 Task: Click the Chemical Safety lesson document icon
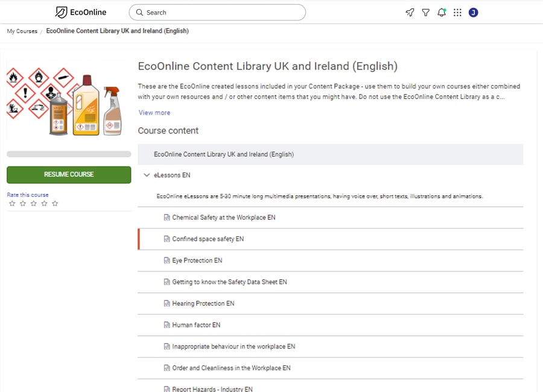tap(167, 218)
